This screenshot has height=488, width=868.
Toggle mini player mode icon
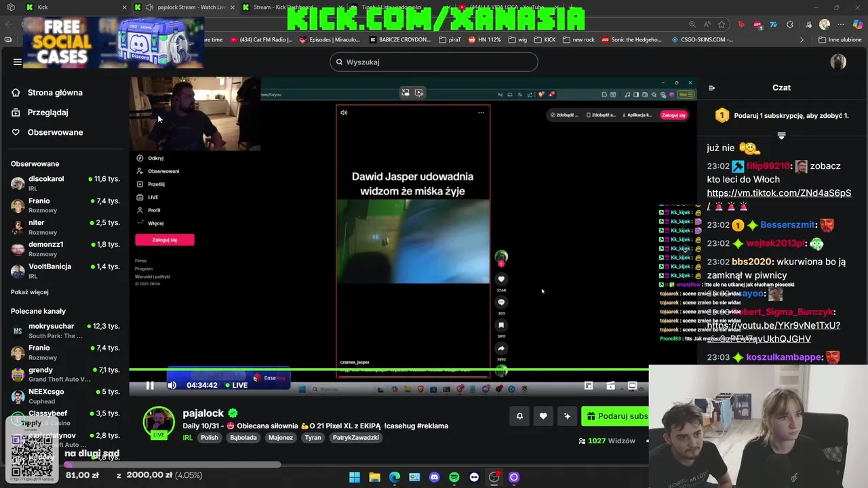tap(589, 386)
